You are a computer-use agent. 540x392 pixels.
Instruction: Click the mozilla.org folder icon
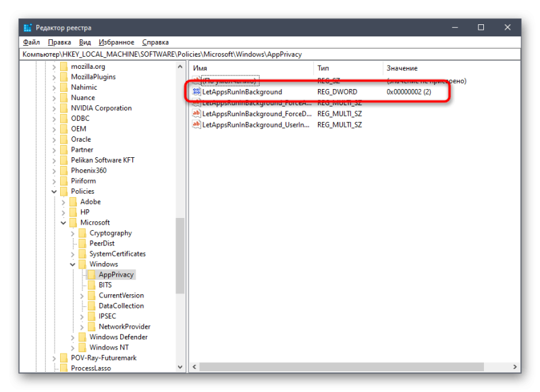coord(63,66)
